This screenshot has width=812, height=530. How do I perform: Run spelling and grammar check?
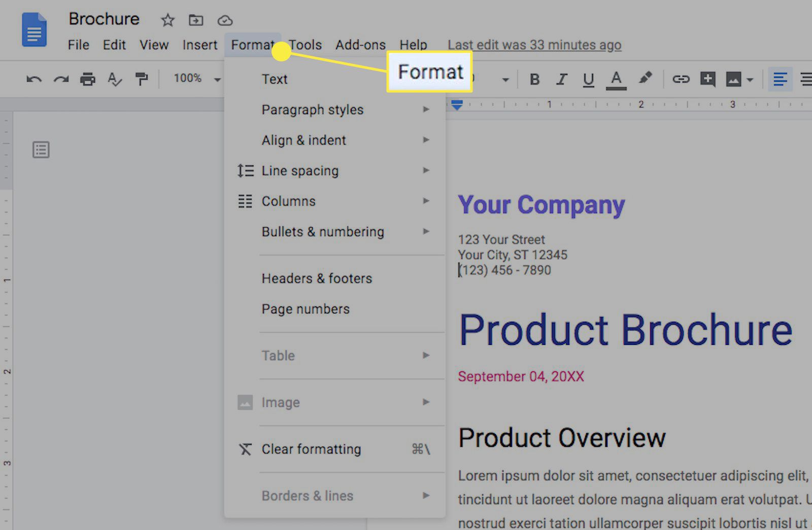[x=115, y=79]
